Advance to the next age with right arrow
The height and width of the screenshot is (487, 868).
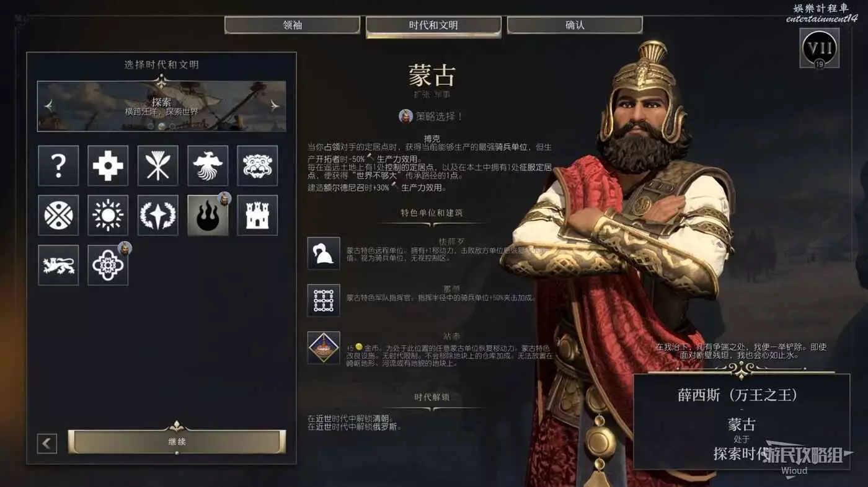point(275,106)
